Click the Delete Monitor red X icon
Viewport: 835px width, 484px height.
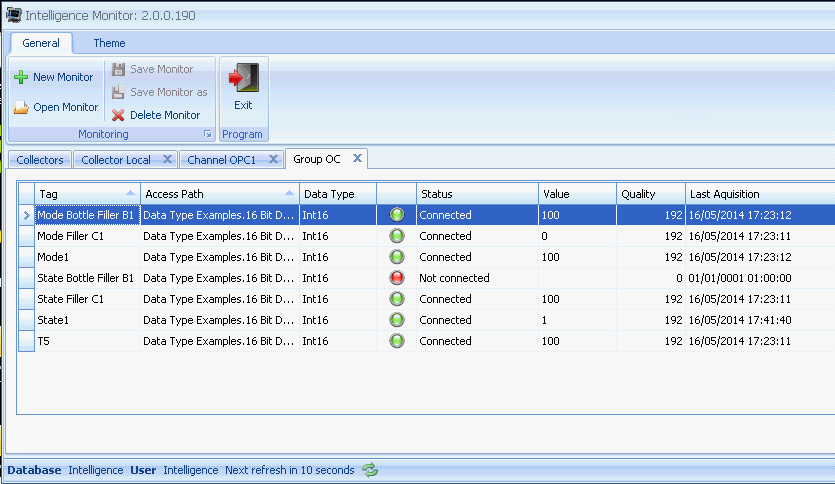(x=118, y=115)
